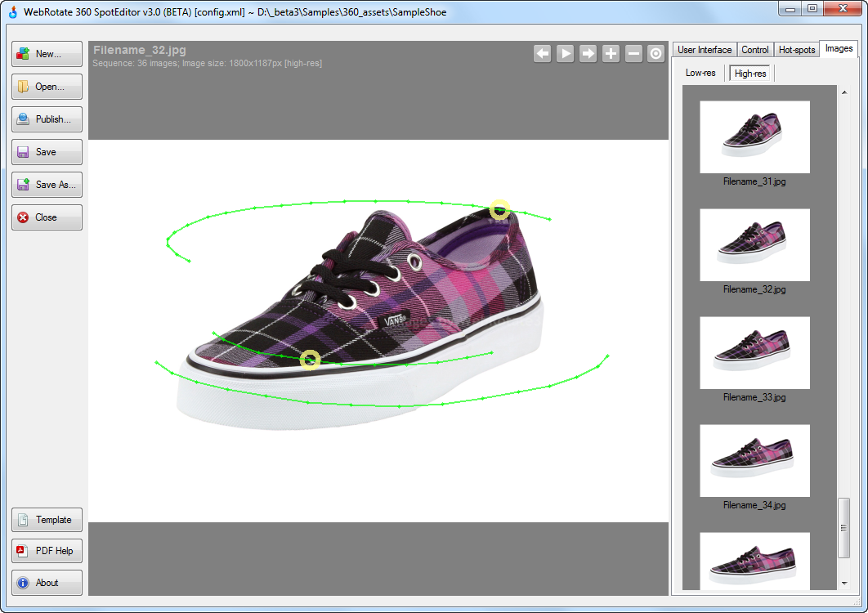This screenshot has height=613, width=868.
Task: Click the Filename_34.jpg label
Action: tap(754, 506)
